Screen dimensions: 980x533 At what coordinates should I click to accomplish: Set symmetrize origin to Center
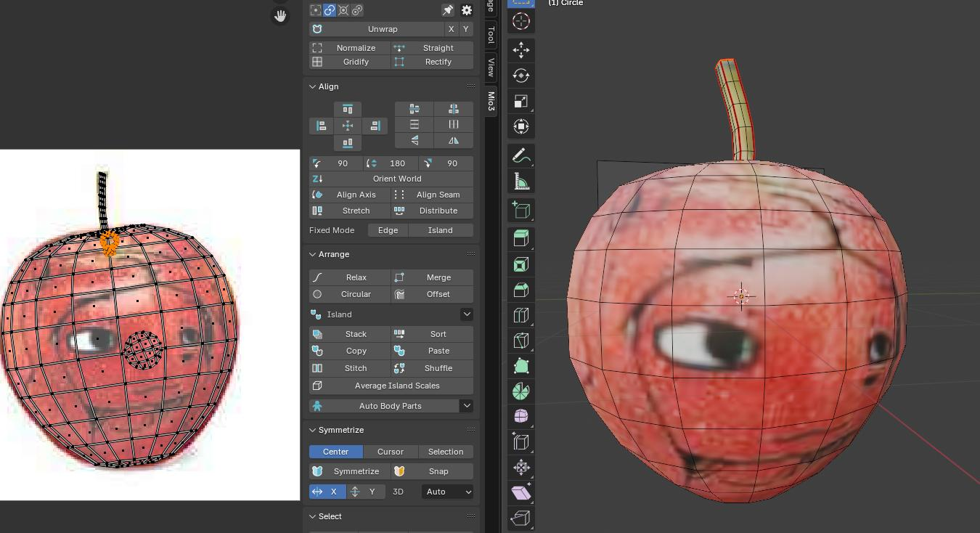pyautogui.click(x=336, y=452)
